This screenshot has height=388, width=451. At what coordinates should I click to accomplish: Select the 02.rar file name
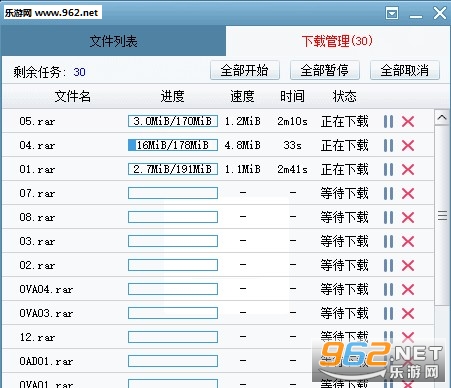tap(37, 265)
